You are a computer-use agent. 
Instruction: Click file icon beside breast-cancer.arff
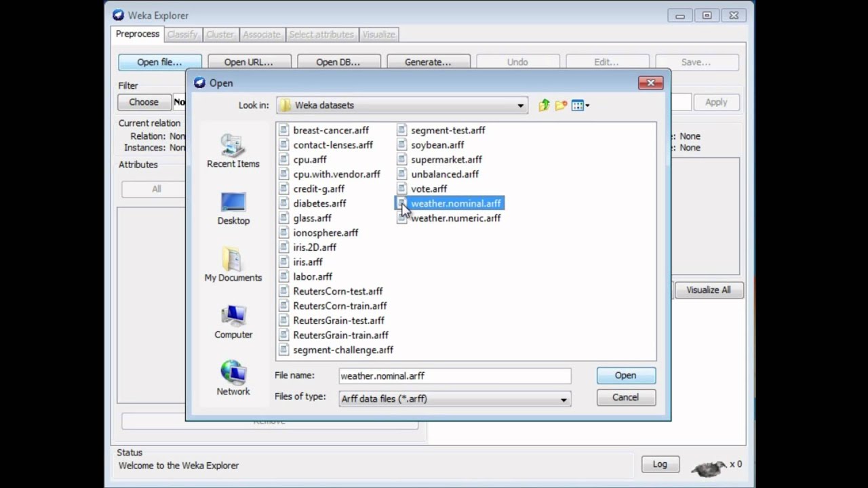coord(284,130)
